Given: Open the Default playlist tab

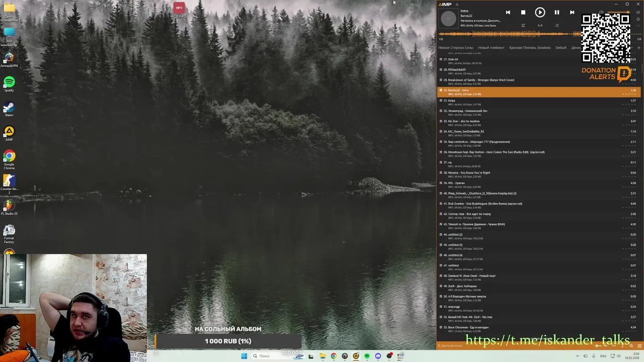Looking at the screenshot, I should pyautogui.click(x=561, y=48).
